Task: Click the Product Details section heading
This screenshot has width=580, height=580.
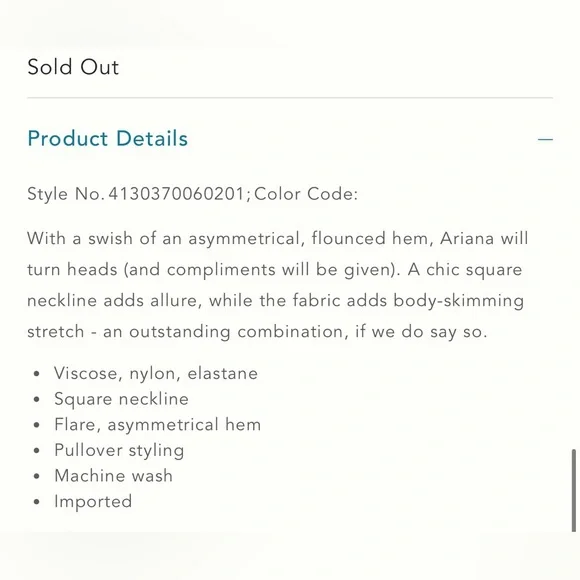Action: point(108,139)
